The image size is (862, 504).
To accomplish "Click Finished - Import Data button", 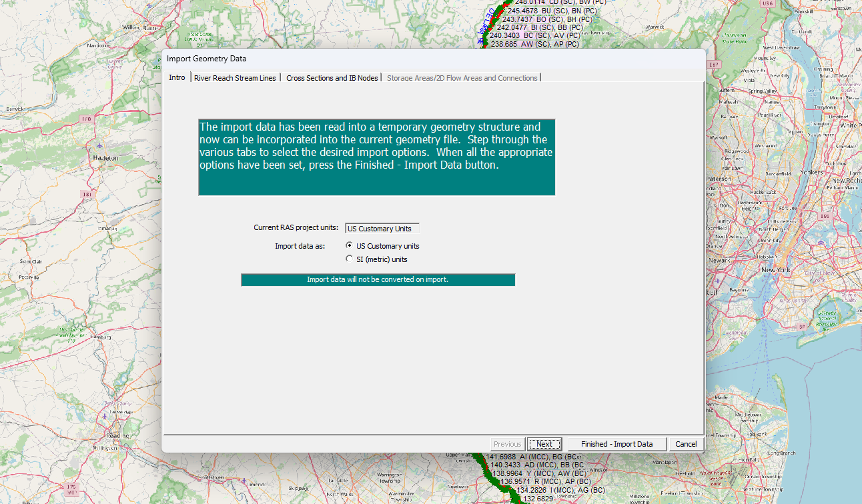I will pyautogui.click(x=616, y=444).
